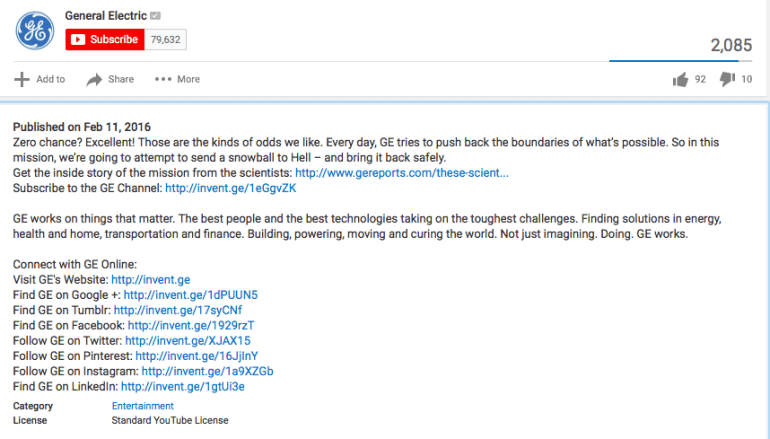Click the view count 2,085
Viewport: 770px width, 439px height.
pos(731,45)
